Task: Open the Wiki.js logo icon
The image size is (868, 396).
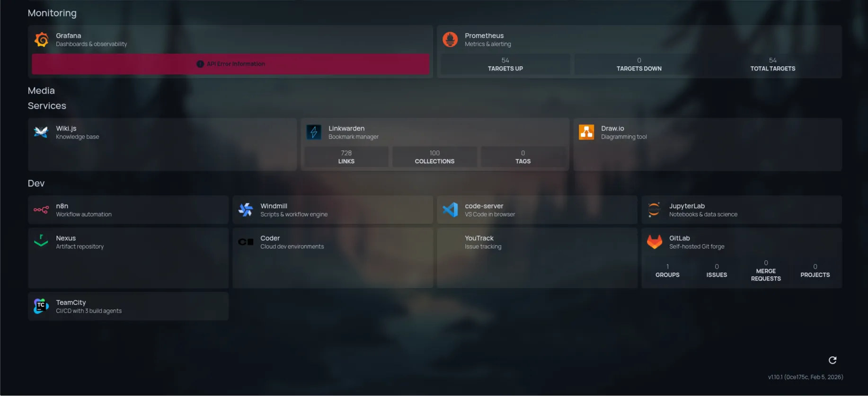Action: (41, 132)
